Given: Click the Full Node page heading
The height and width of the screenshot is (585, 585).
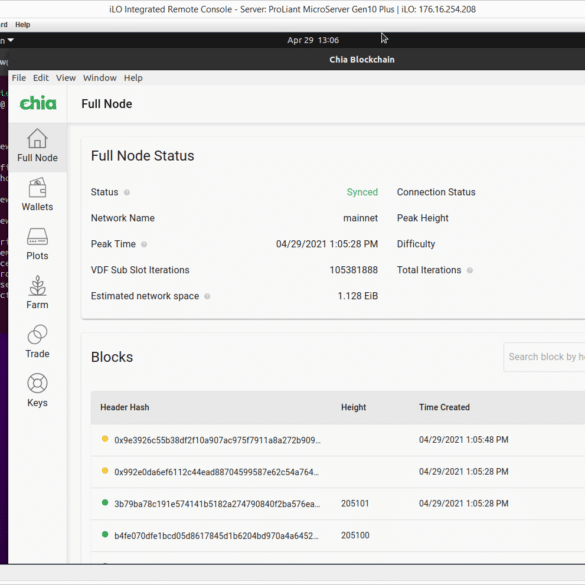Looking at the screenshot, I should [107, 104].
